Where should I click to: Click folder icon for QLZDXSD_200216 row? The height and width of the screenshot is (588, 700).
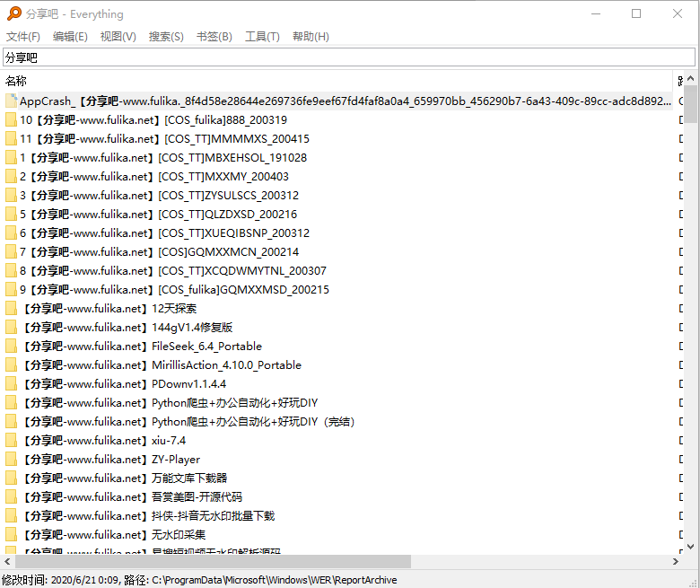coord(11,215)
